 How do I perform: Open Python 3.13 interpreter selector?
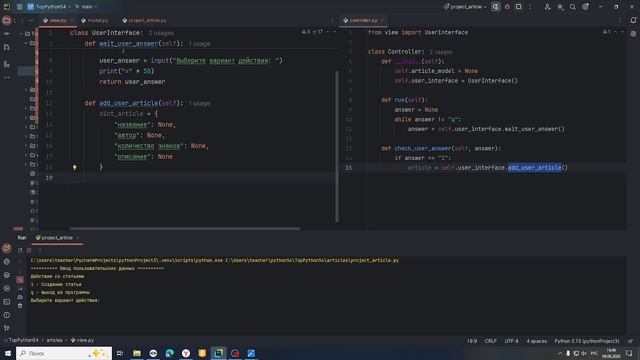tap(587, 341)
